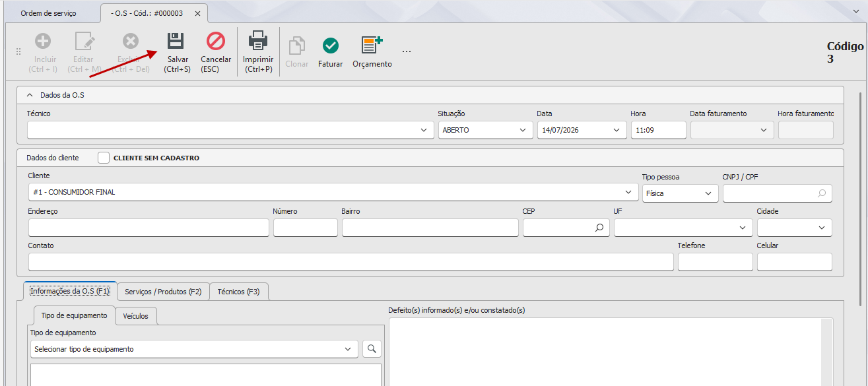Click the Endereço input field

[x=149, y=228]
